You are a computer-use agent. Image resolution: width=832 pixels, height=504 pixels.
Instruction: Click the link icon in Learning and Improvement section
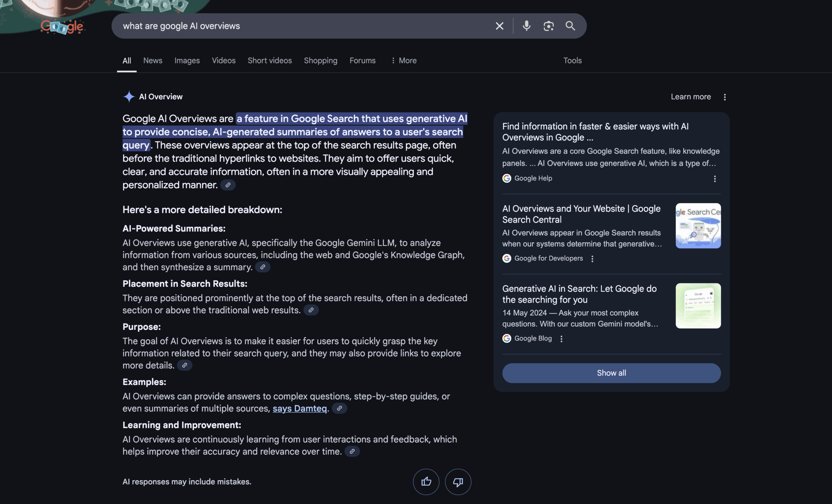pyautogui.click(x=352, y=451)
